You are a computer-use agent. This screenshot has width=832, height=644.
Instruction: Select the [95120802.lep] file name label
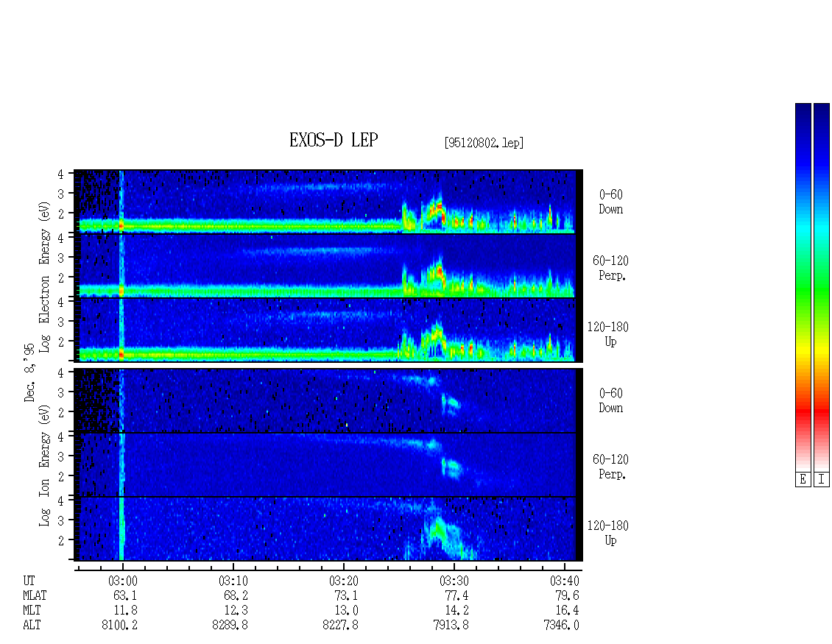pyautogui.click(x=484, y=142)
